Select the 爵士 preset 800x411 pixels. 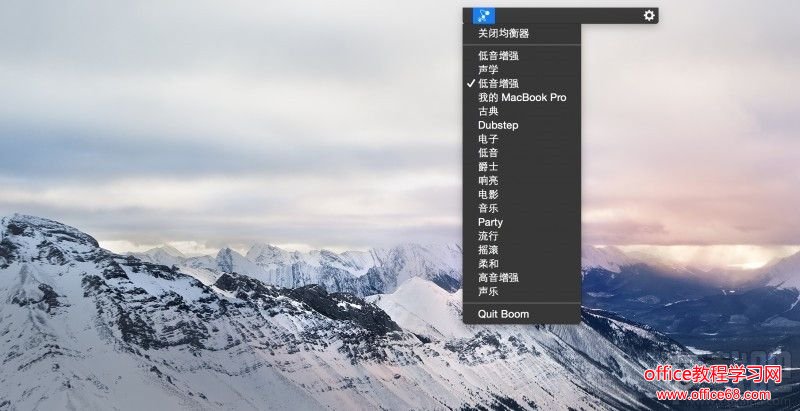[x=521, y=167]
